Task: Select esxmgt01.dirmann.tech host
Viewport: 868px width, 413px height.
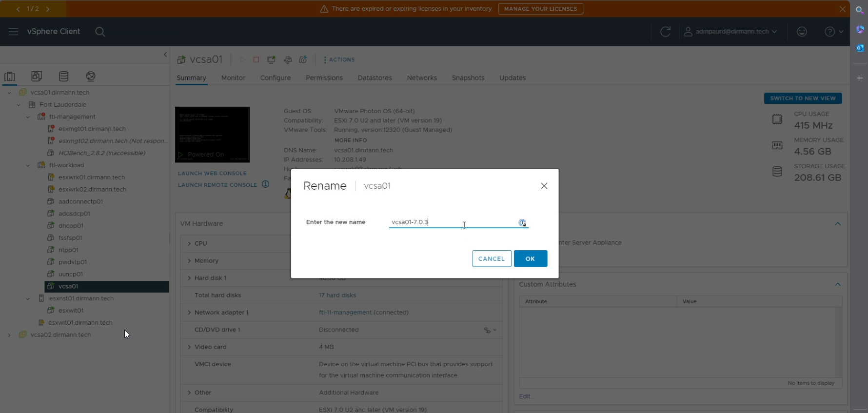Action: click(92, 129)
